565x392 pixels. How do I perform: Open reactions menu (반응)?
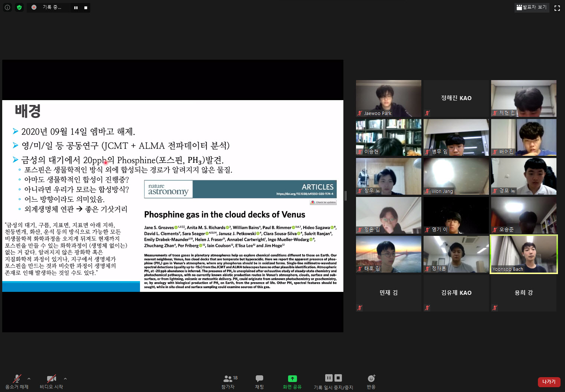(x=371, y=381)
